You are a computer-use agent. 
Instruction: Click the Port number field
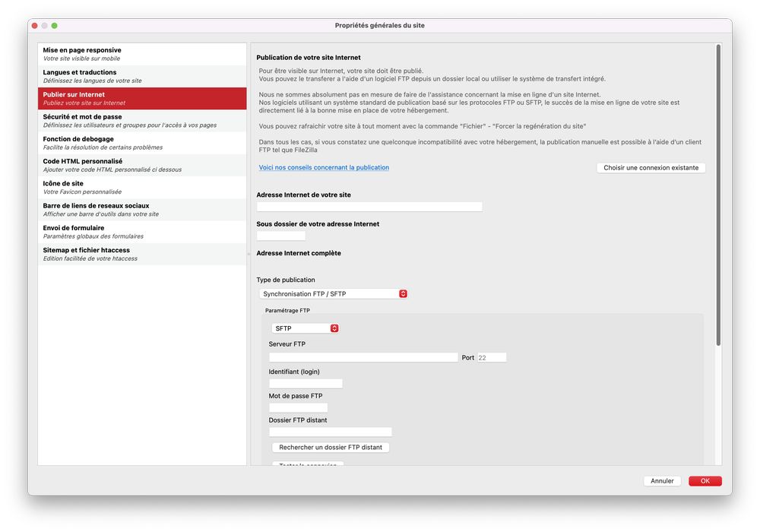[x=491, y=357]
